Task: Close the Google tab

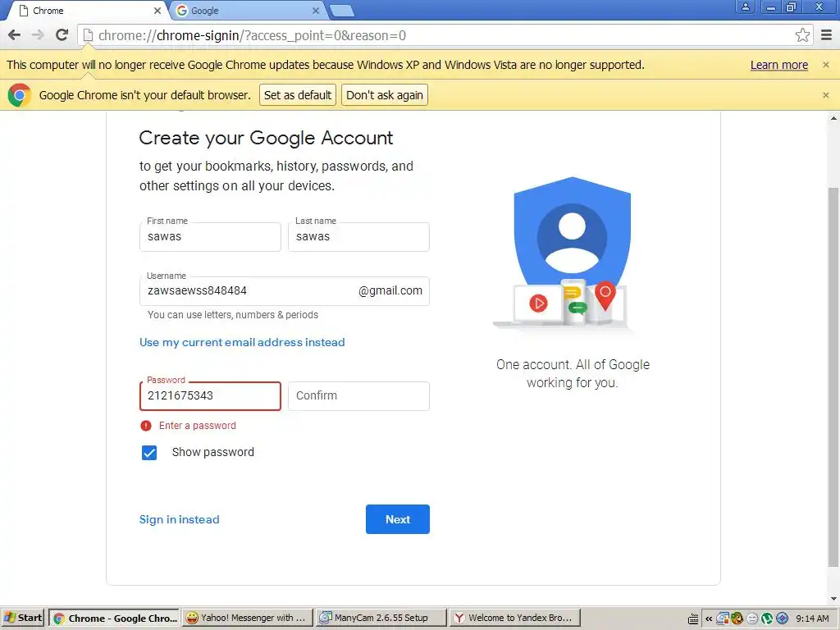Action: click(316, 10)
